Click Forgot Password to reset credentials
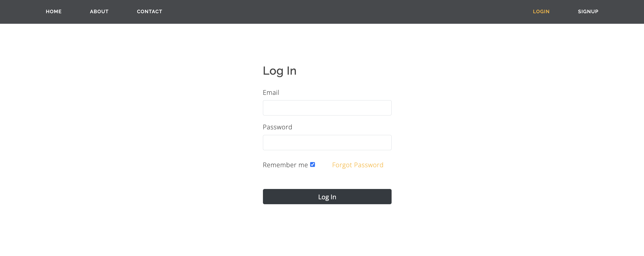Screen dimensions: 644x256 coord(358,165)
